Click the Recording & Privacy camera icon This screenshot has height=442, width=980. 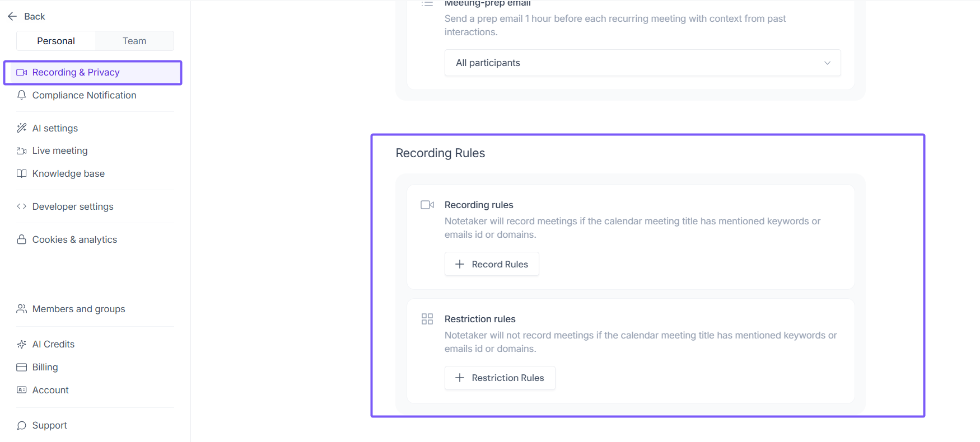point(22,73)
